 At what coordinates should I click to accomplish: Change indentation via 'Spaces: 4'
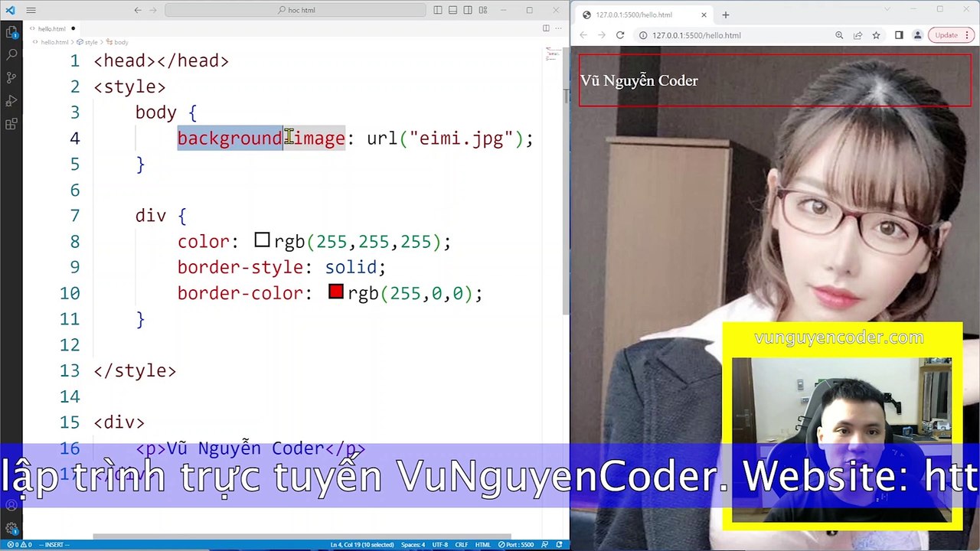[413, 545]
